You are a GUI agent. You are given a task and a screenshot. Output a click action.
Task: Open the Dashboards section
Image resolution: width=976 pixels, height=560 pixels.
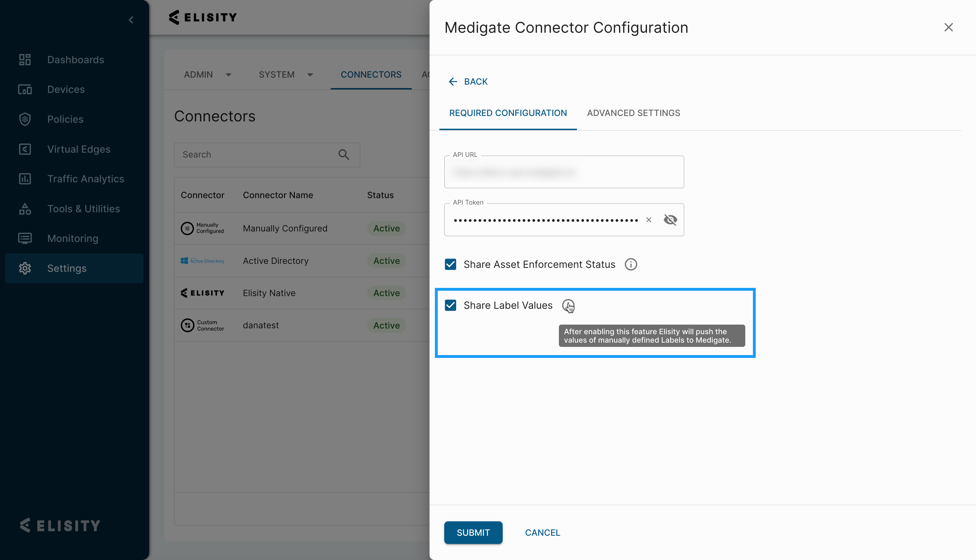[x=75, y=60]
